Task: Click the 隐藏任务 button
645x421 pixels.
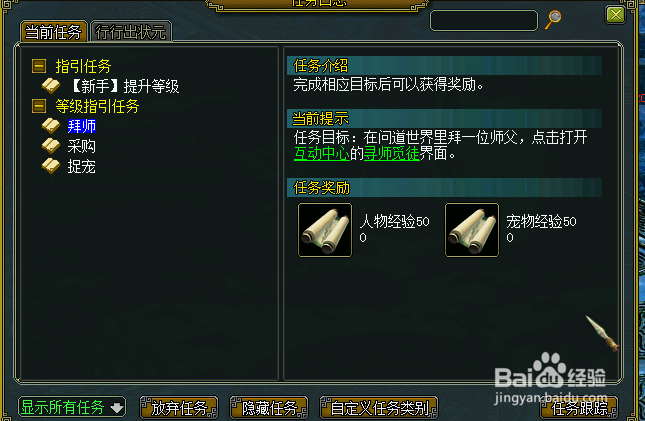Action: 269,408
